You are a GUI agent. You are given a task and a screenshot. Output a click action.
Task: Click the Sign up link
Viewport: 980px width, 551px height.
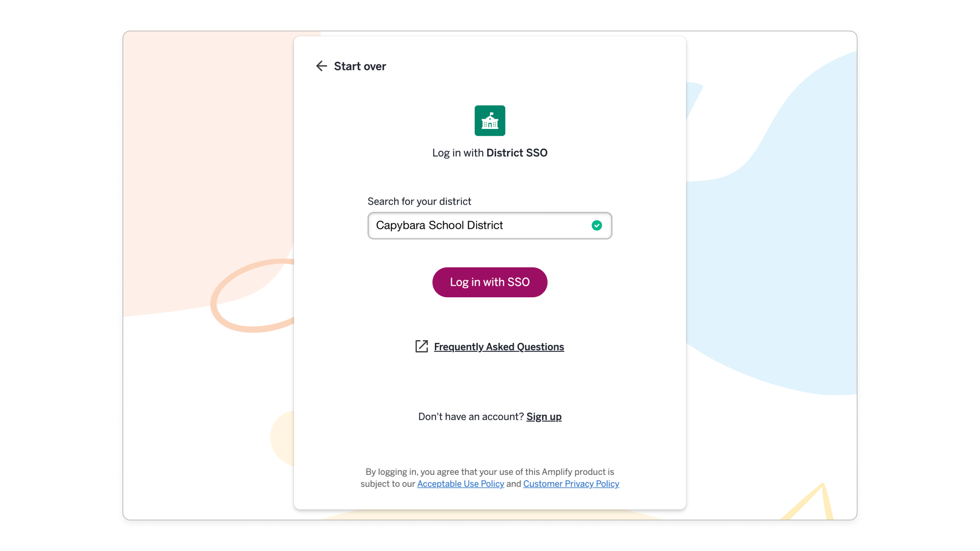click(x=544, y=417)
